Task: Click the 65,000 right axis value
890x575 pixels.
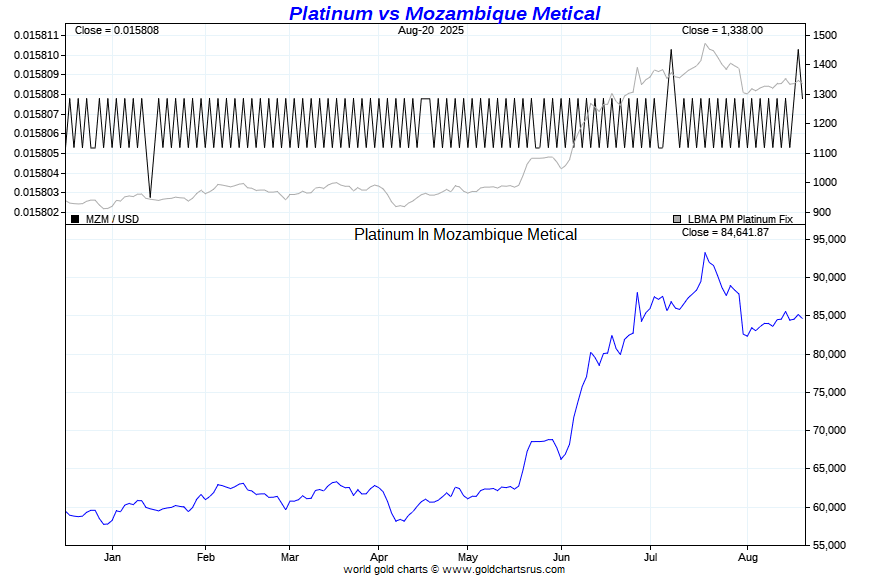Action: pyautogui.click(x=829, y=468)
